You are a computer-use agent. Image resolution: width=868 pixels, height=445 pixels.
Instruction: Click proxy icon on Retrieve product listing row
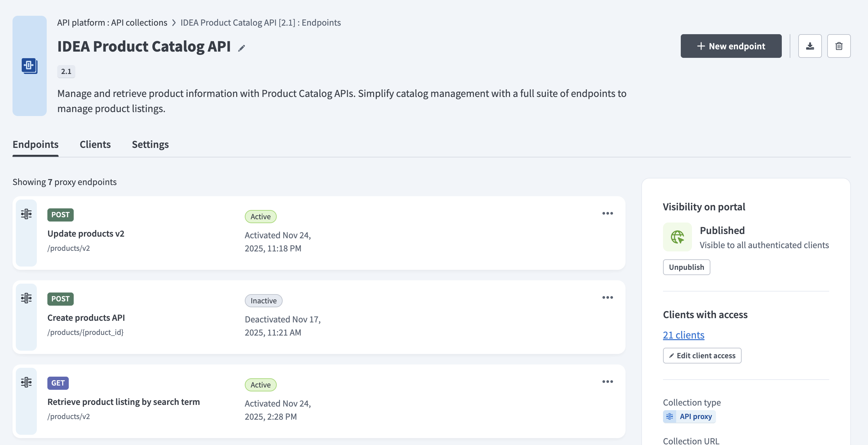[x=26, y=382]
